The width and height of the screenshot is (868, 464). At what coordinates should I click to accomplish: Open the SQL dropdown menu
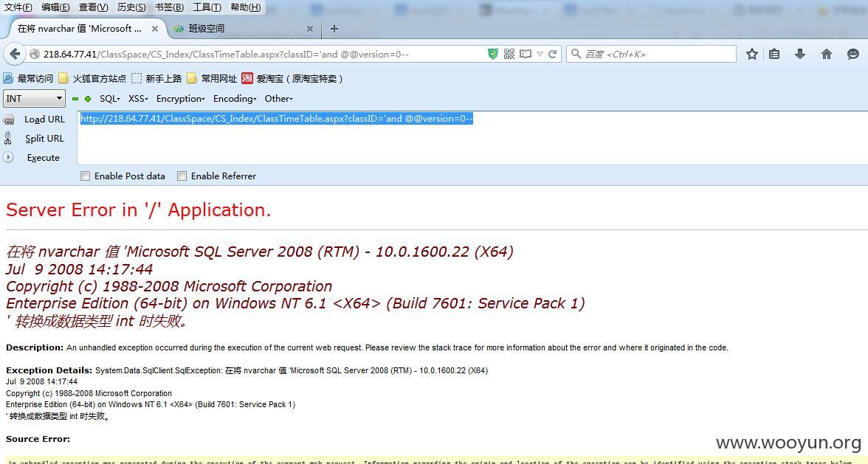point(109,98)
